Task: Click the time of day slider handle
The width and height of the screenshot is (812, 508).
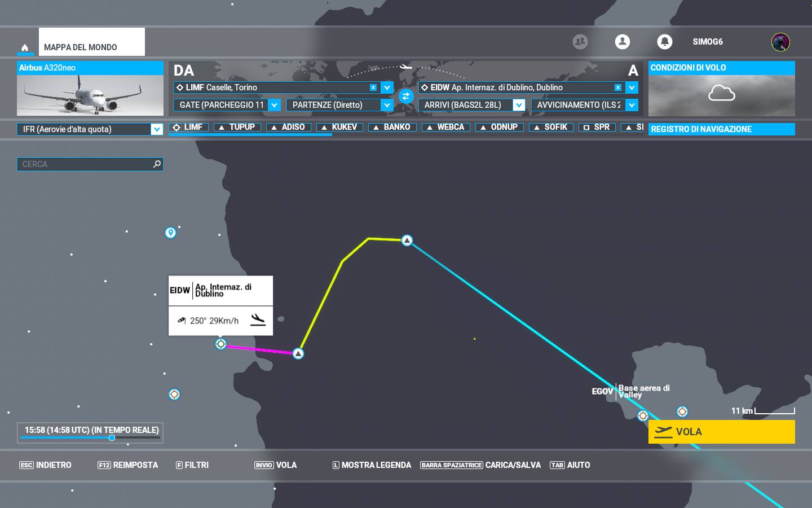Action: pos(112,437)
